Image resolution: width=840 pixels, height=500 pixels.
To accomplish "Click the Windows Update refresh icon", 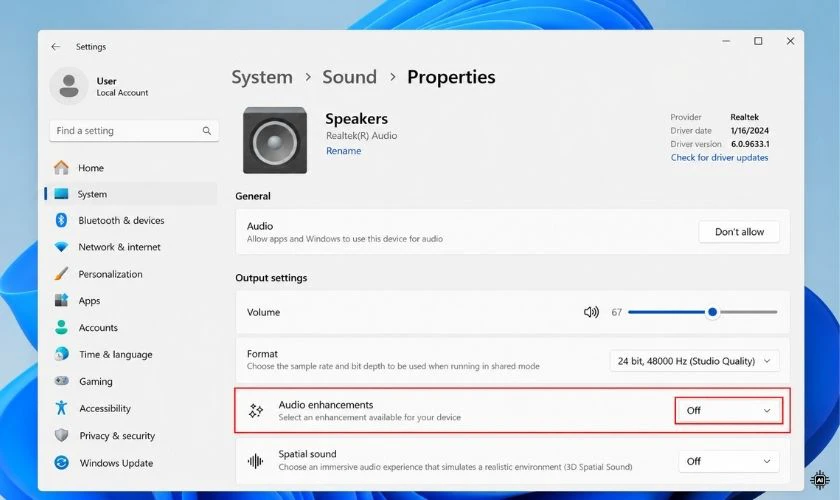I will point(62,462).
